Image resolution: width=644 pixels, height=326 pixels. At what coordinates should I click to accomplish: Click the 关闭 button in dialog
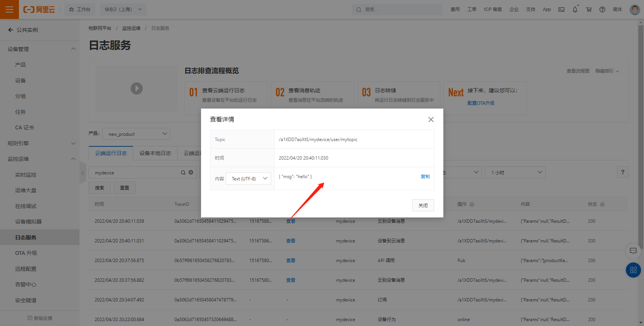[423, 205]
